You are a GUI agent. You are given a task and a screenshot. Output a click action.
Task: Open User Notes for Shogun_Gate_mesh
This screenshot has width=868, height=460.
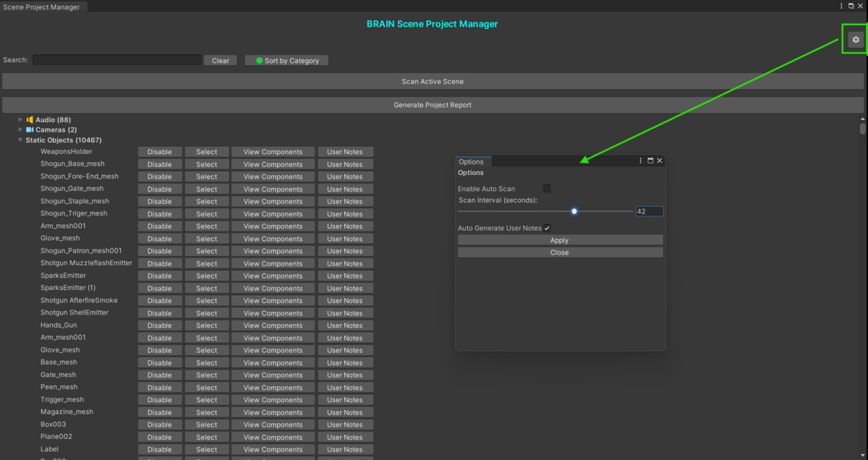345,189
